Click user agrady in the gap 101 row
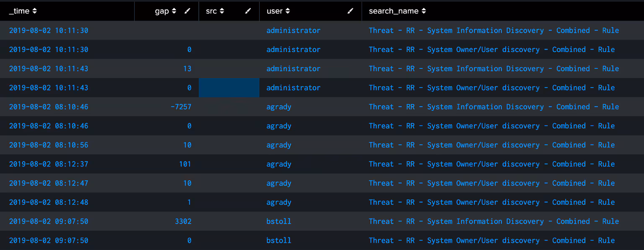Screen dimensions: 644x250 pyautogui.click(x=278, y=164)
